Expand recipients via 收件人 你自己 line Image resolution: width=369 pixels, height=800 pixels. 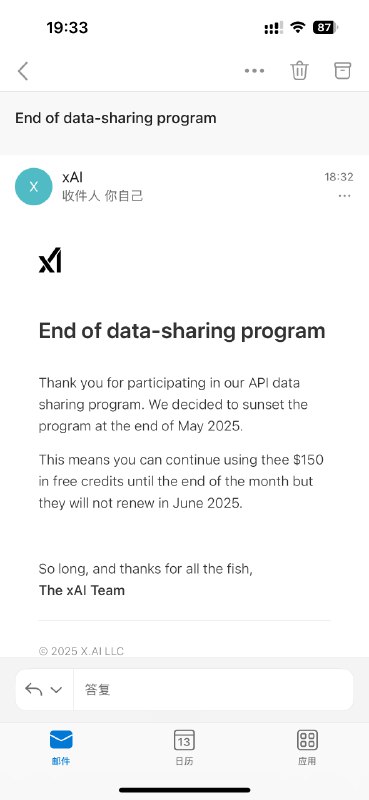pos(103,195)
